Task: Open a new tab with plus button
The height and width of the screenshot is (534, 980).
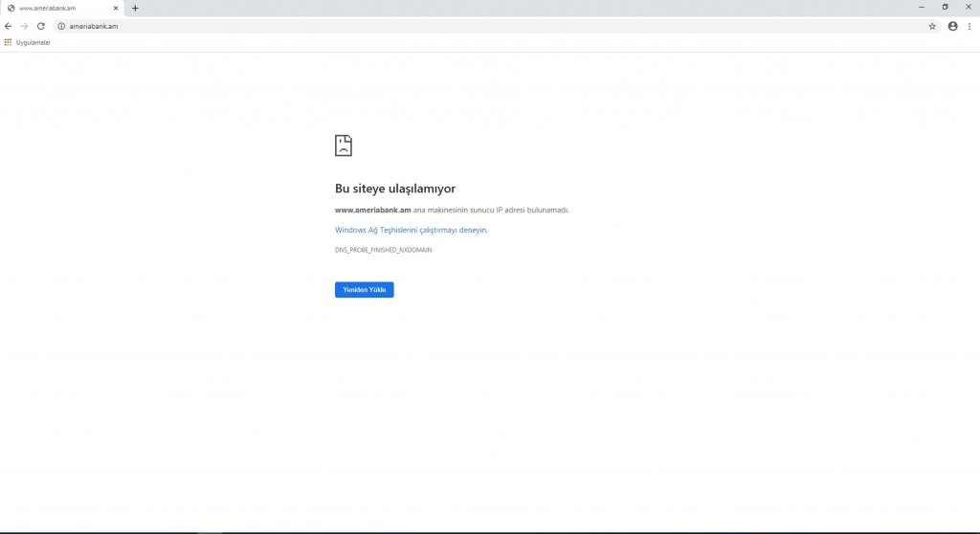Action: pos(135,8)
